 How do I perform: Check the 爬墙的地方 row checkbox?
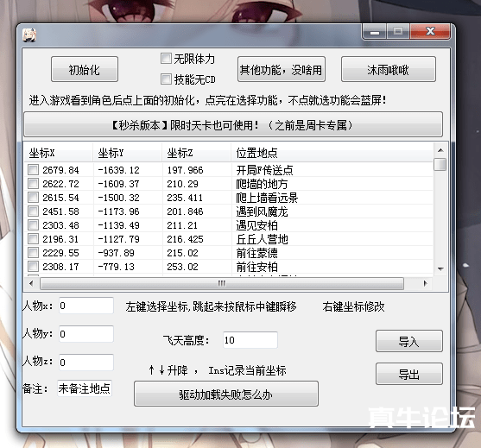(x=33, y=183)
